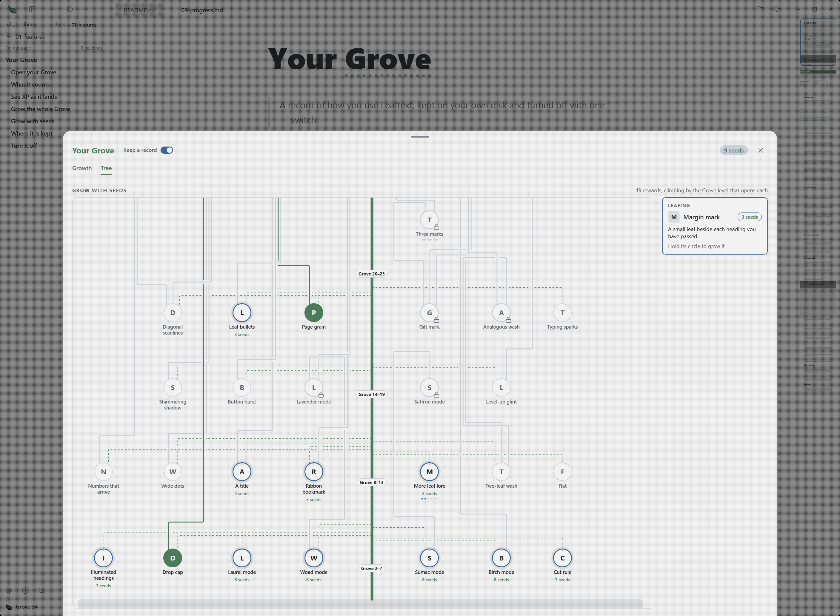The image size is (840, 616).
Task: Expand the breadcrumb device dropdown arrow
Action: coord(7,24)
